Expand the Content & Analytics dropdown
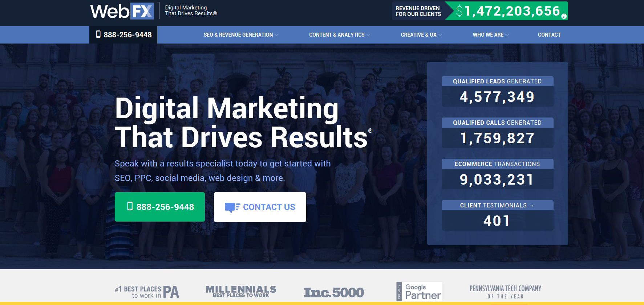Image resolution: width=644 pixels, height=305 pixels. point(339,35)
